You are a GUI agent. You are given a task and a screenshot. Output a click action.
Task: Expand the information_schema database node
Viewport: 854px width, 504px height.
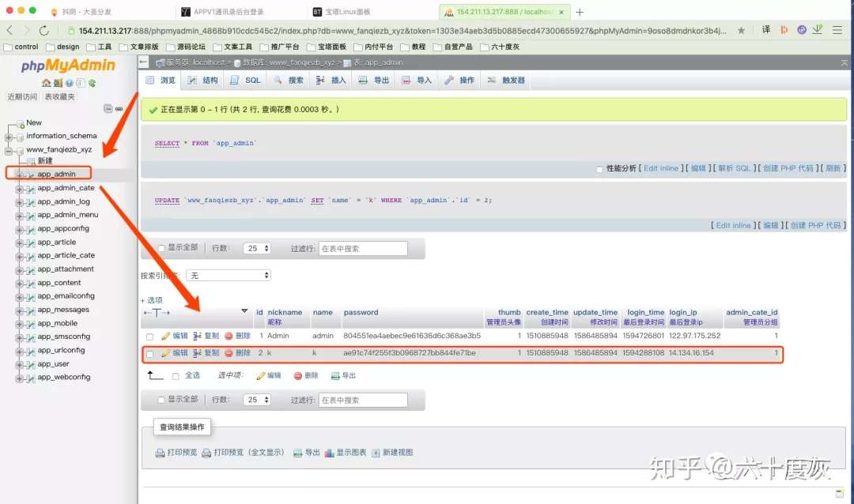point(9,137)
